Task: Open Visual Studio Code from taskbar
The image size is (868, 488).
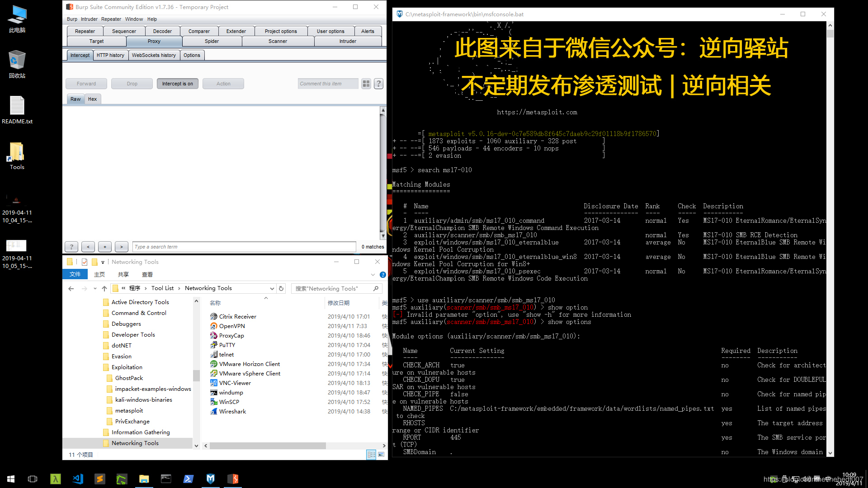Action: tap(78, 479)
